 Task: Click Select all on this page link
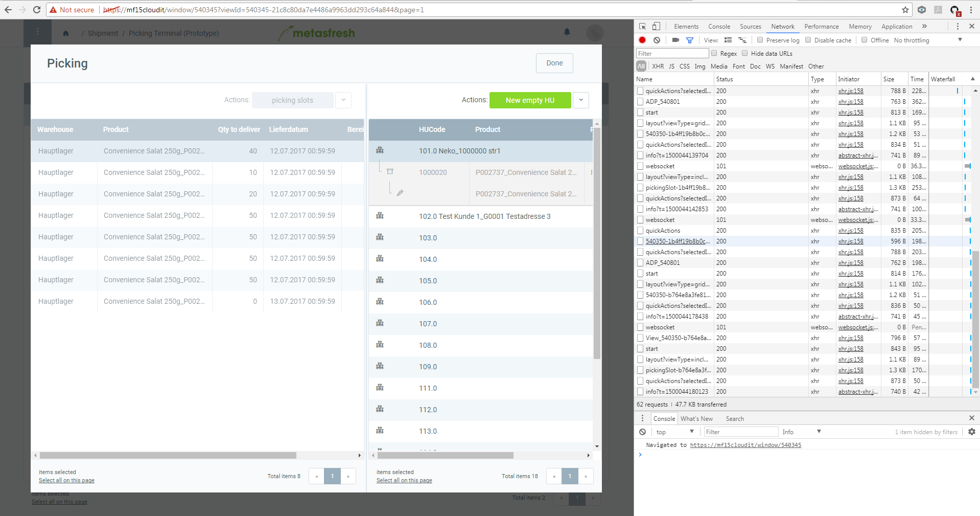click(x=66, y=480)
